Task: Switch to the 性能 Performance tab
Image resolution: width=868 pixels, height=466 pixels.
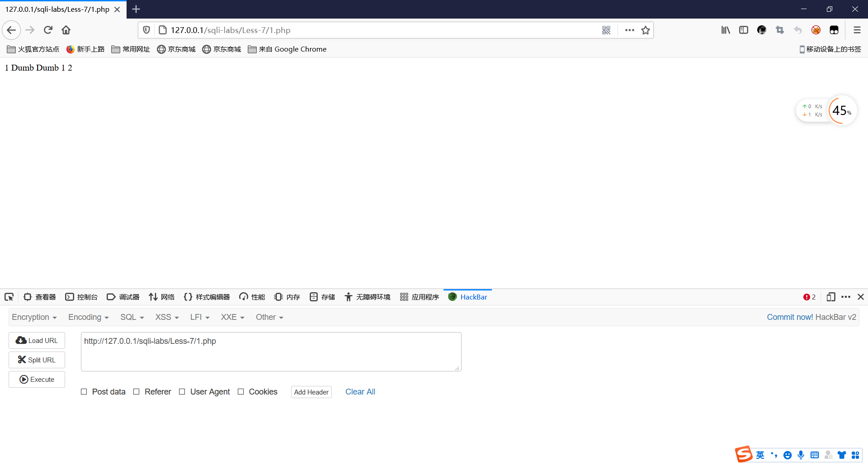Action: click(x=252, y=297)
